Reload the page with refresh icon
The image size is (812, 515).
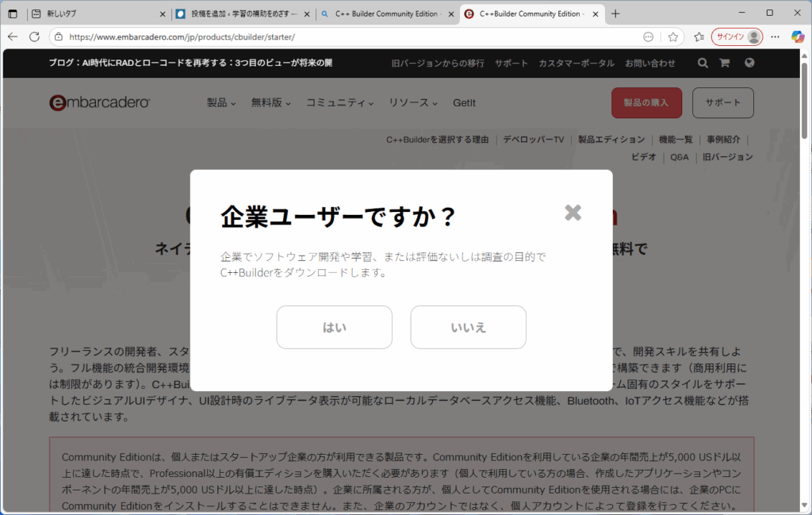tap(35, 37)
